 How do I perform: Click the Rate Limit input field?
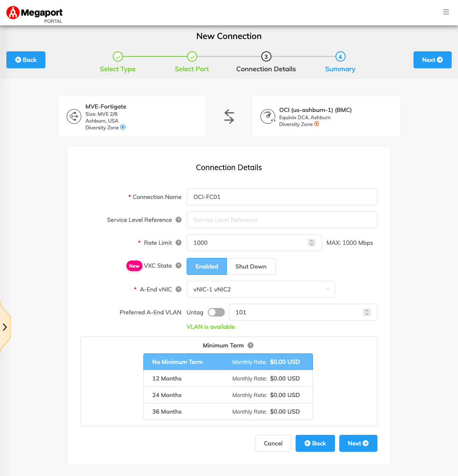(x=254, y=243)
